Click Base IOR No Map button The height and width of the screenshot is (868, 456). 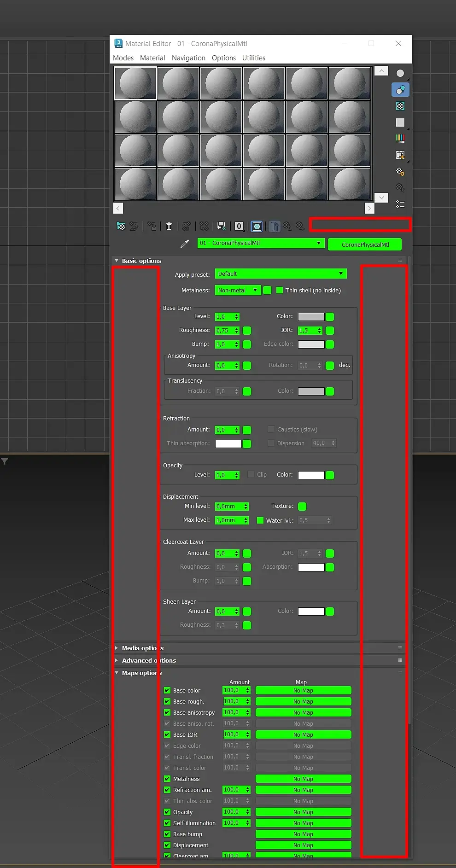click(303, 734)
